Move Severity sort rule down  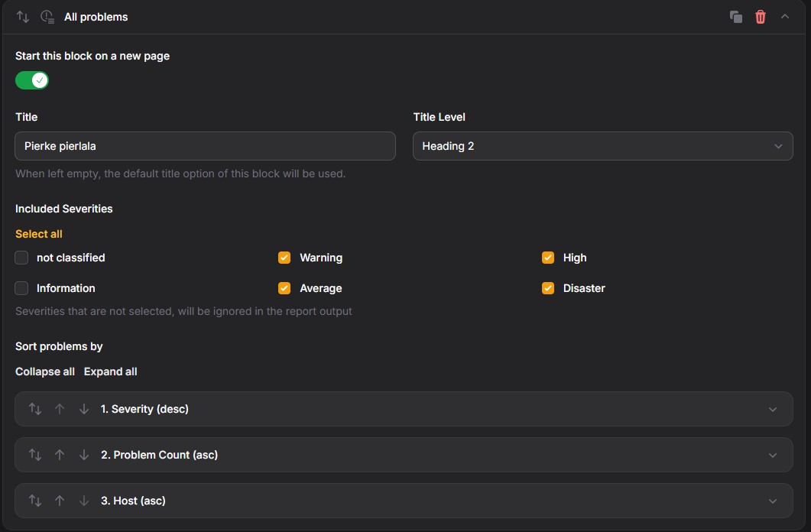84,409
